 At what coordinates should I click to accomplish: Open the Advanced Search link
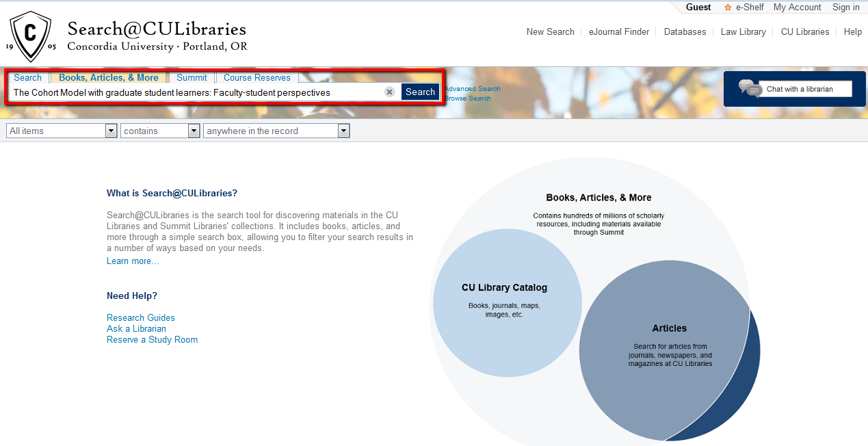pos(473,89)
